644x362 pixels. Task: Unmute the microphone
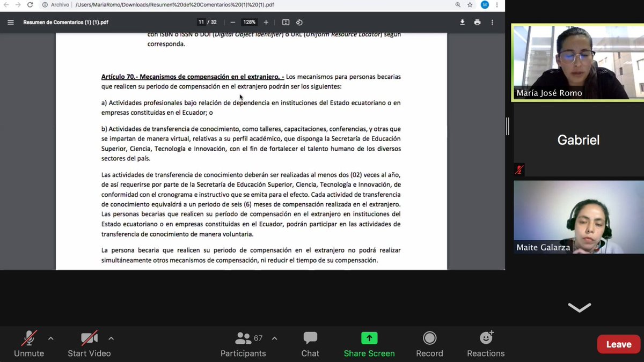click(x=29, y=344)
